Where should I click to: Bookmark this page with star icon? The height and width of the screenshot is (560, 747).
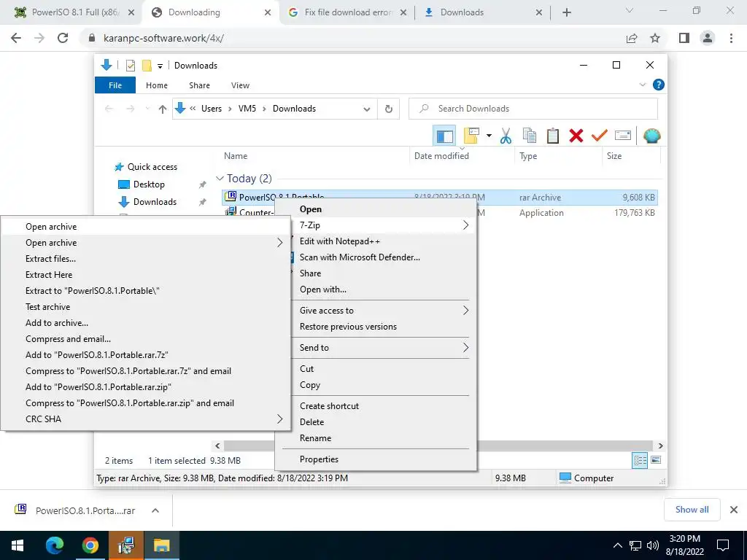(x=655, y=38)
